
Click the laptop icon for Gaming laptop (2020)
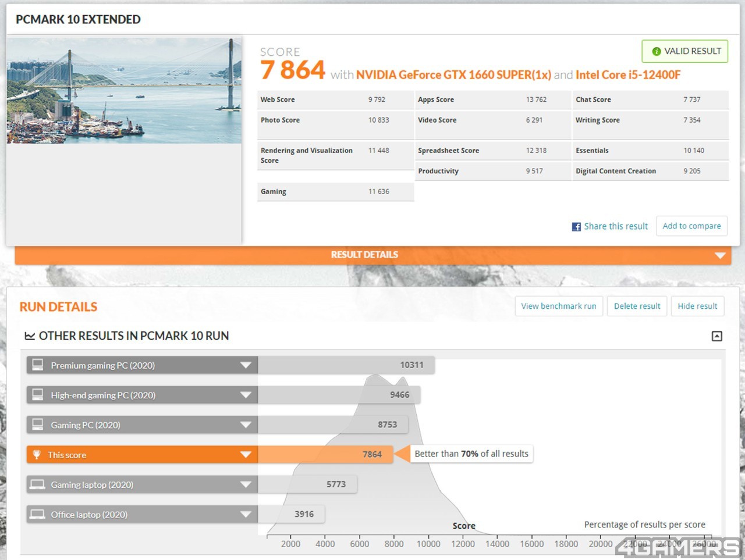pyautogui.click(x=38, y=484)
